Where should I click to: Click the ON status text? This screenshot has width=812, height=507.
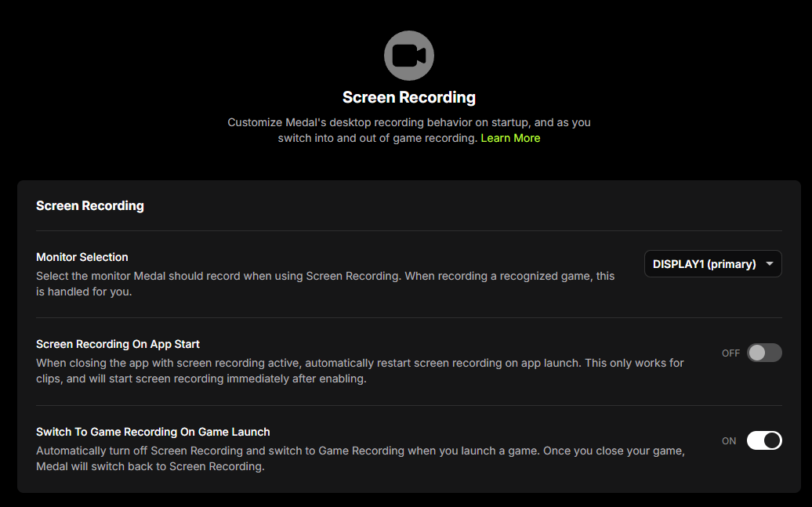(729, 441)
